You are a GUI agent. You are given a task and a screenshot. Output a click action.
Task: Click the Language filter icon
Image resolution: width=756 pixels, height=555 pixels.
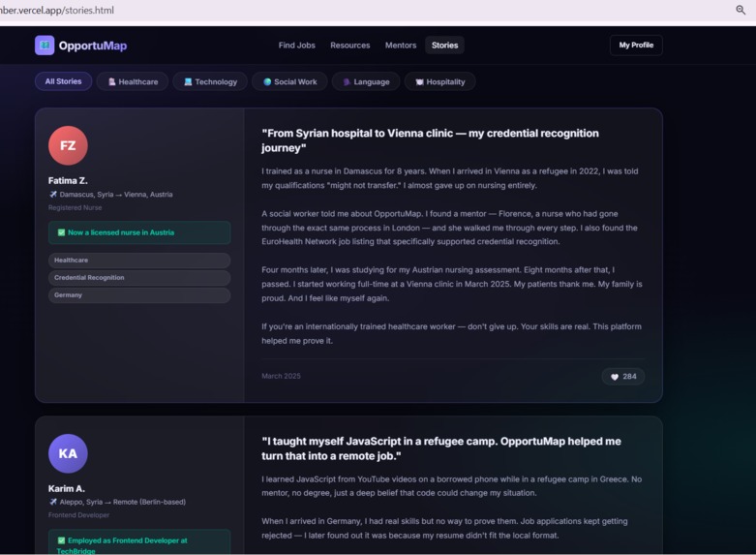[347, 81]
